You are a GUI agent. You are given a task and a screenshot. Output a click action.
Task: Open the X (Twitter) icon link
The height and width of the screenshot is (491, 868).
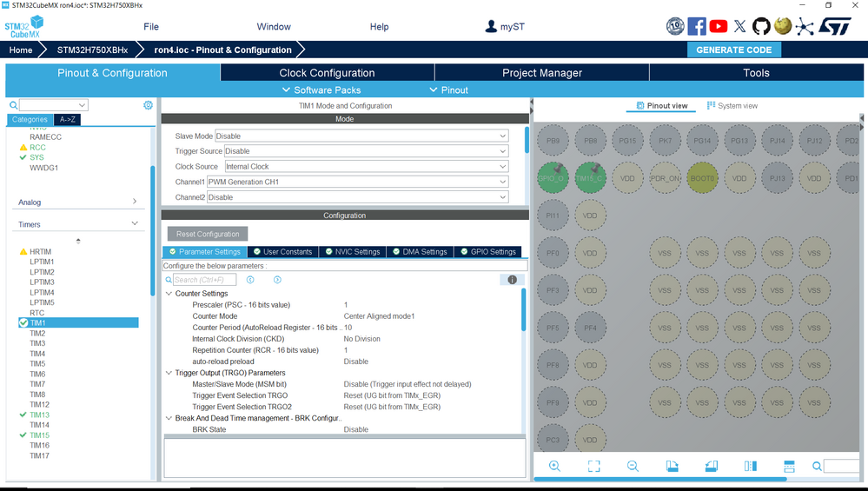(x=739, y=26)
